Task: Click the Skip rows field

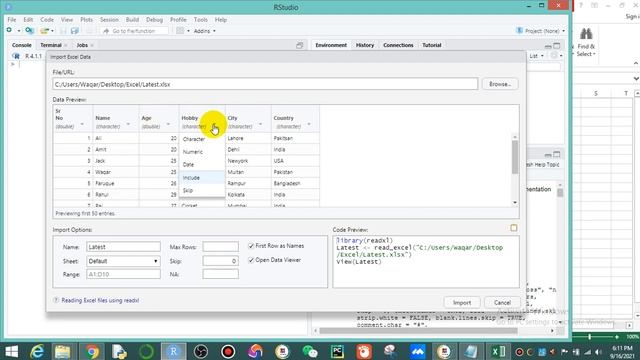Action: 220,261
